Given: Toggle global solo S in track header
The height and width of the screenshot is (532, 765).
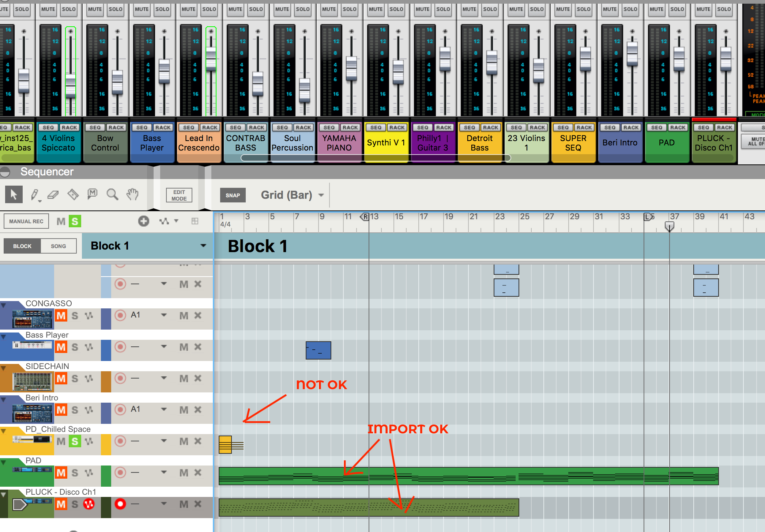Looking at the screenshot, I should (x=75, y=221).
